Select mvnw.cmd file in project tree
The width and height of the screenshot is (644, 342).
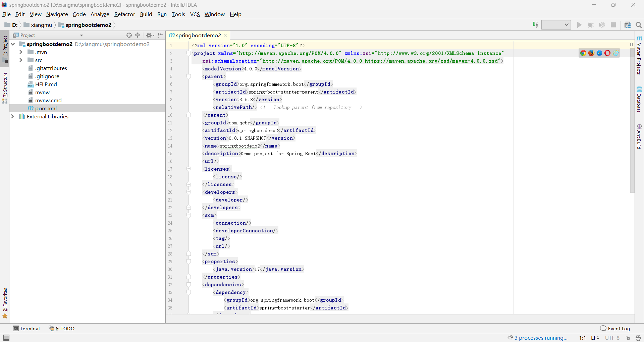(x=48, y=100)
